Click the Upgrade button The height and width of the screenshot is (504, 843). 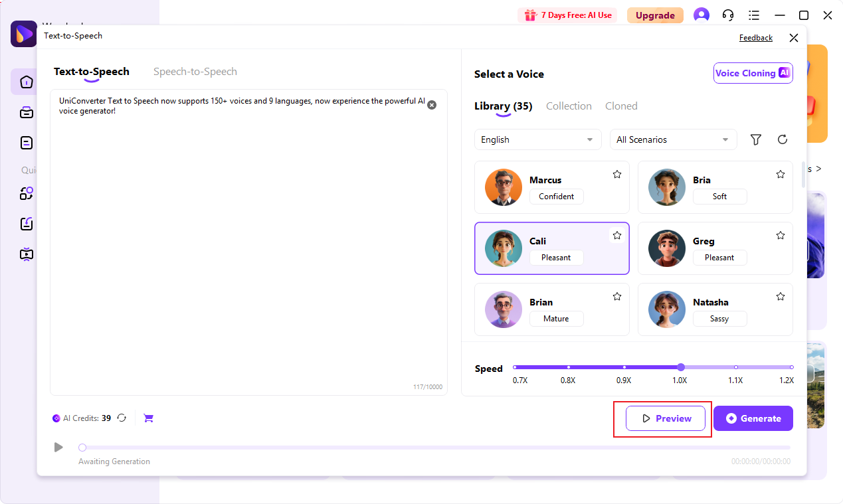coord(655,15)
